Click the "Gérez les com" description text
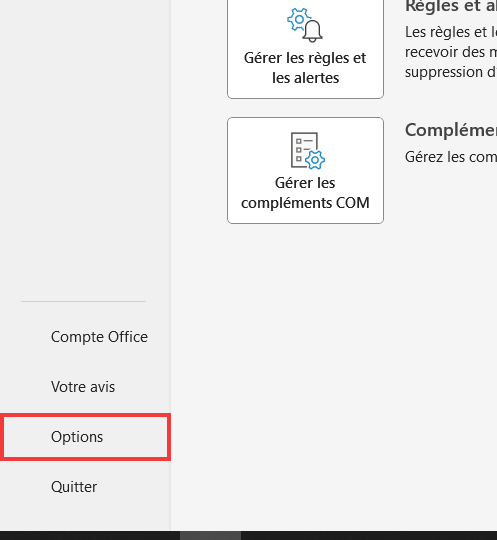 [x=451, y=157]
